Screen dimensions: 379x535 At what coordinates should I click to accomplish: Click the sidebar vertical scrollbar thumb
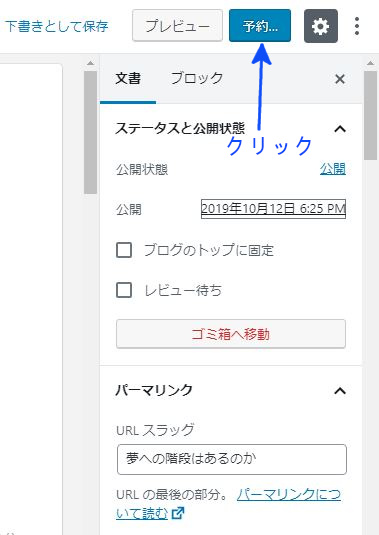tap(370, 115)
